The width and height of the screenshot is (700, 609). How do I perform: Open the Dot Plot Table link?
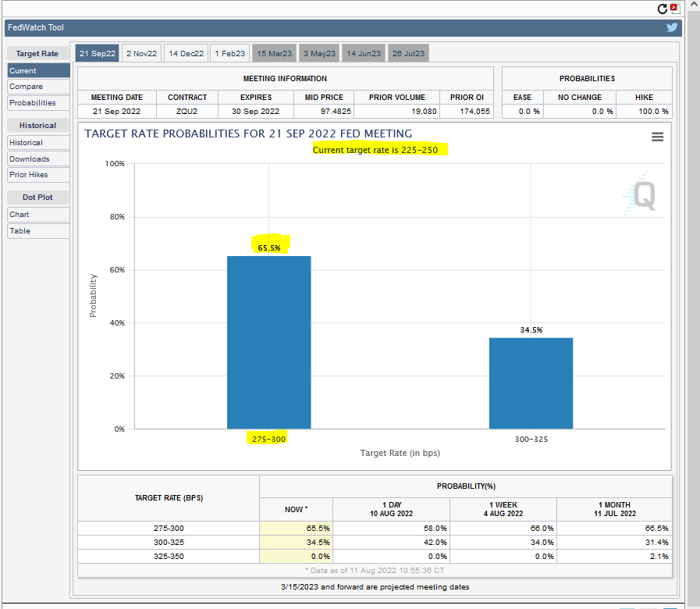[x=38, y=231]
